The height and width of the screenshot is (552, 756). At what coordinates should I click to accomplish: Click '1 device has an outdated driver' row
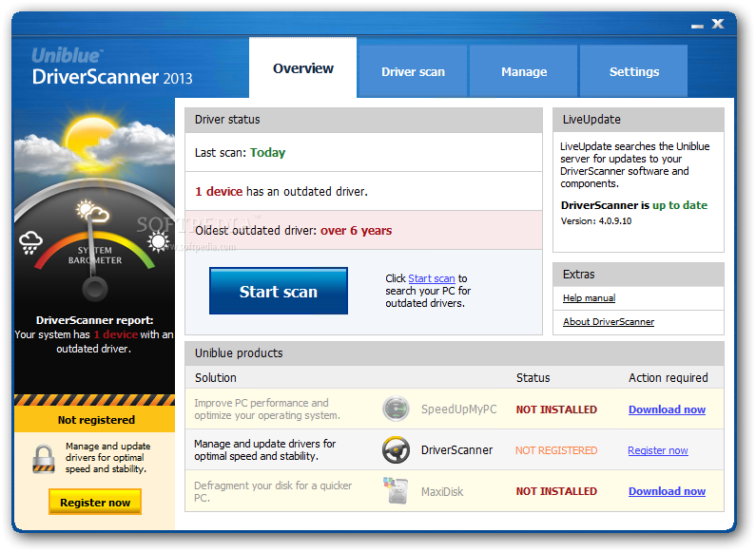pos(363,192)
